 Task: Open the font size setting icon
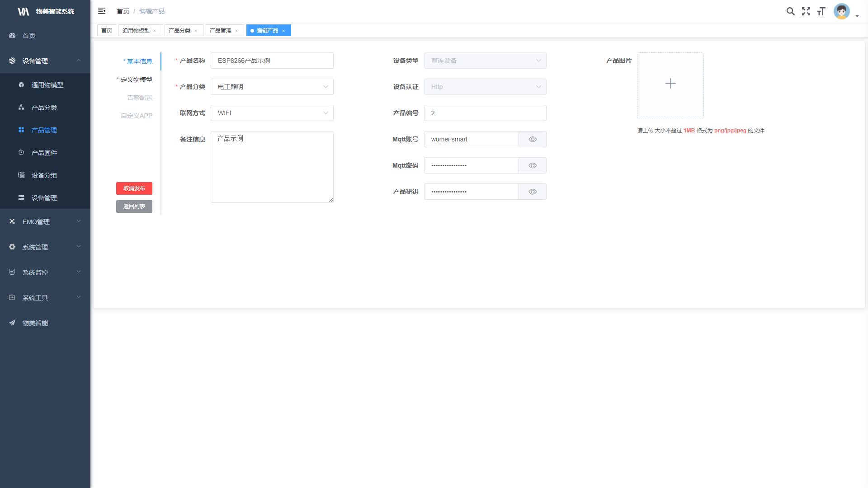pos(821,11)
